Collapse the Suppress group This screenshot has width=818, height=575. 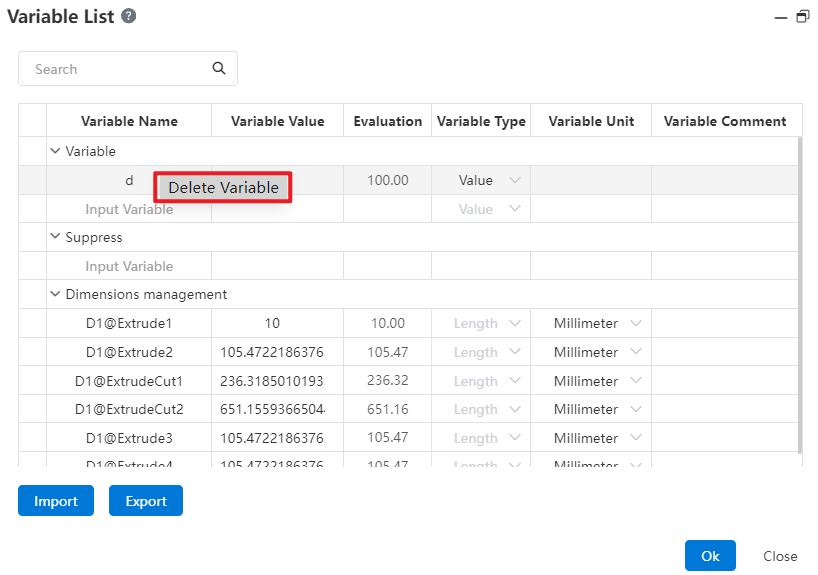[x=55, y=237]
